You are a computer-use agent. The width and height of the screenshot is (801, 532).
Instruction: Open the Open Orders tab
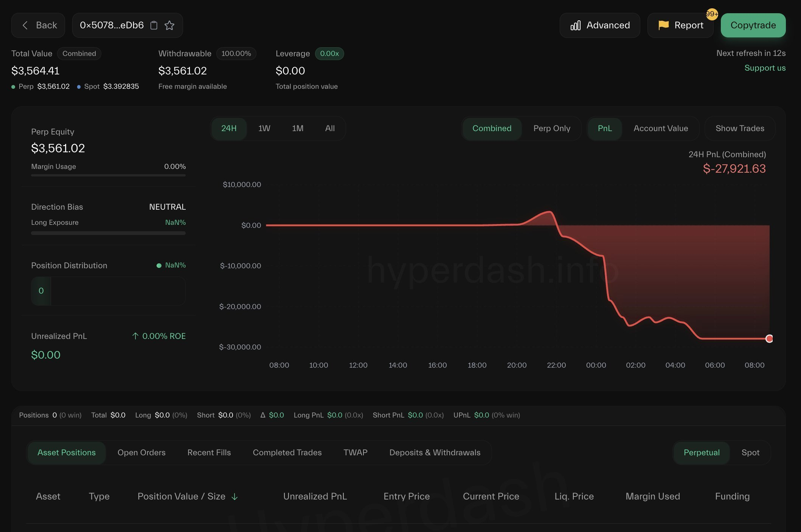(x=141, y=453)
